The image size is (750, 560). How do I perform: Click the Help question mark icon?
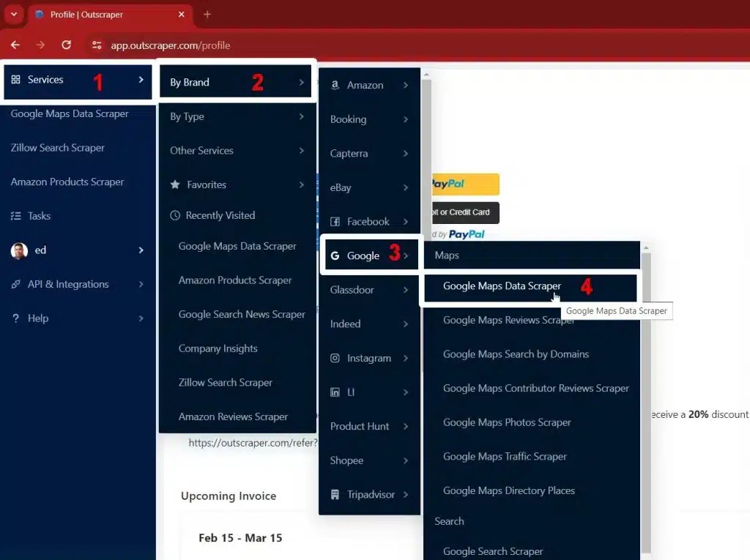[x=16, y=318]
